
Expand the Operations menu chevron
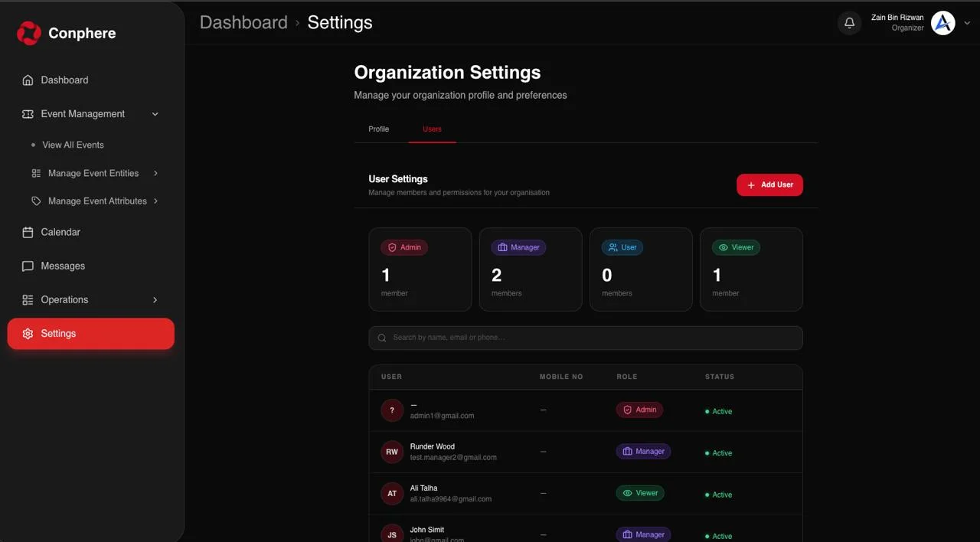pyautogui.click(x=155, y=300)
